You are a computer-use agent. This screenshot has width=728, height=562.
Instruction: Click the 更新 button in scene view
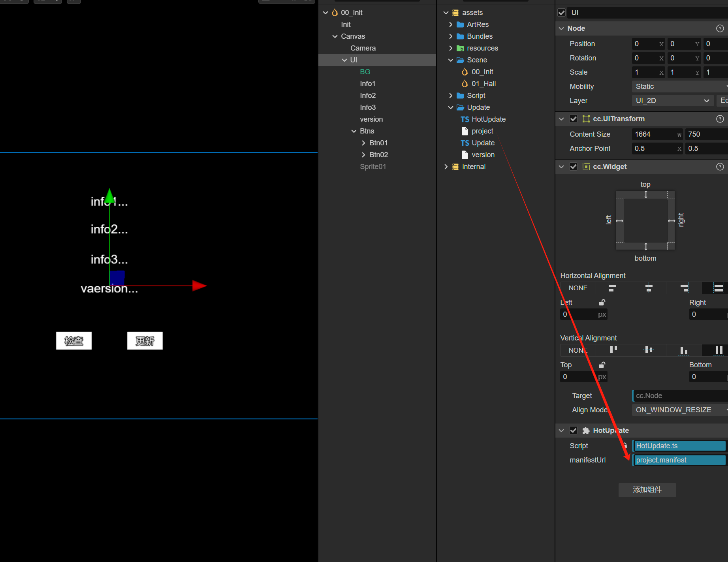click(145, 340)
